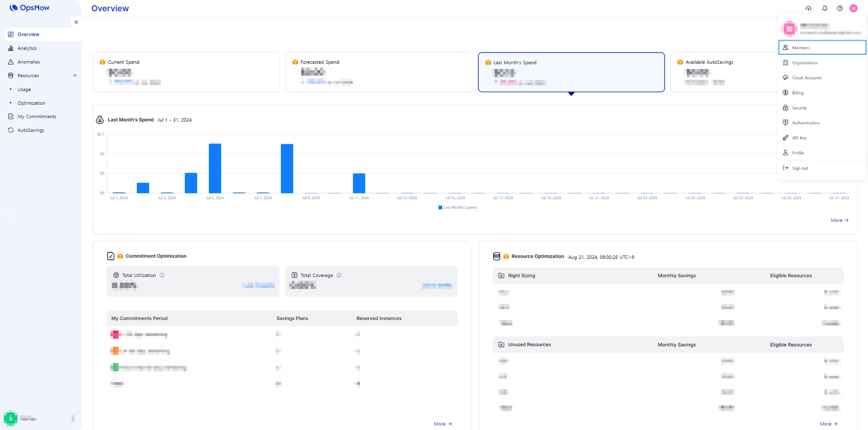868x430 pixels.
Task: Click the cloud upload icon in header
Action: pos(808,8)
